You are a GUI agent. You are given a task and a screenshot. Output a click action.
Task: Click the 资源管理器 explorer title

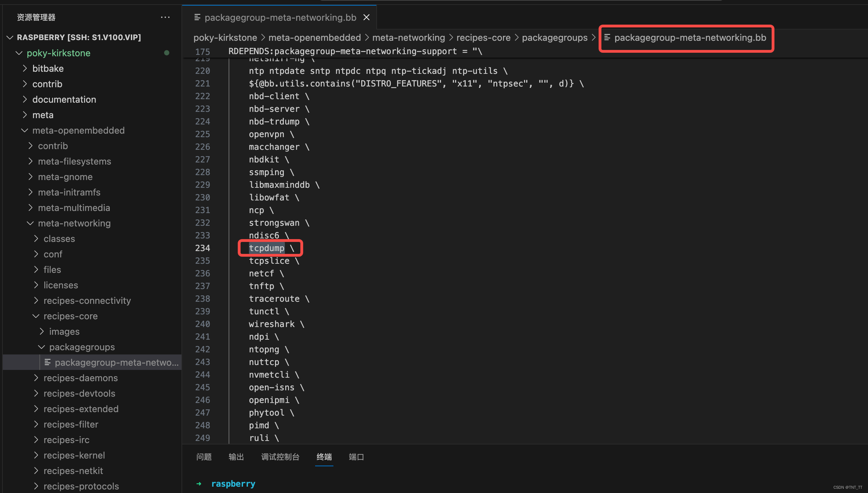pyautogui.click(x=36, y=17)
